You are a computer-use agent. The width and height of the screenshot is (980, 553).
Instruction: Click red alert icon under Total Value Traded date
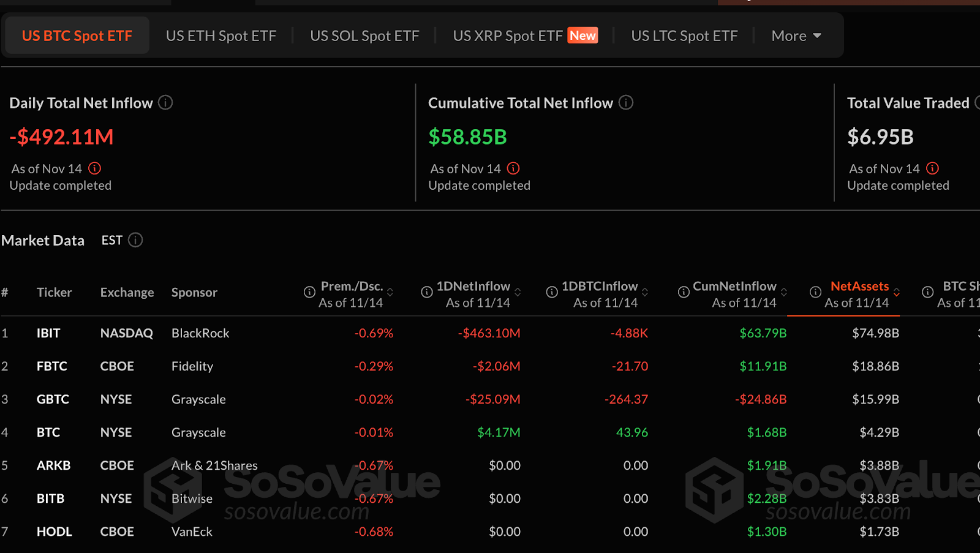(x=932, y=168)
